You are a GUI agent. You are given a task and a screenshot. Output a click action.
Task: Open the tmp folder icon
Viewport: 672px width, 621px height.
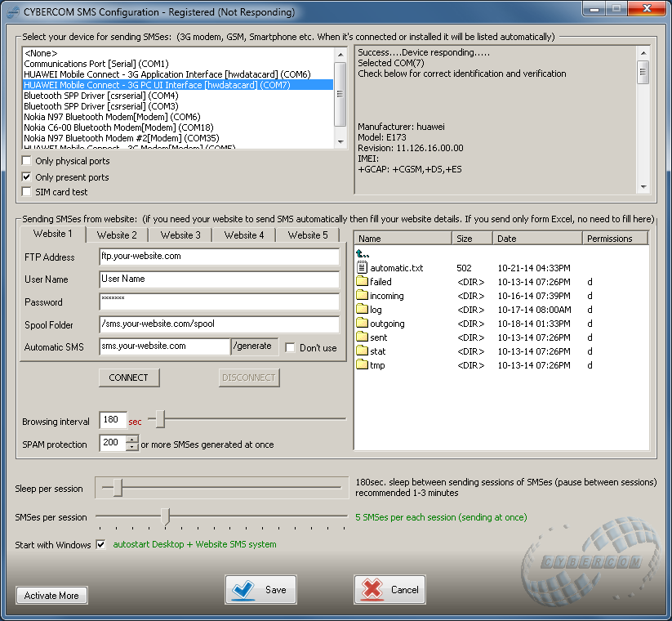pyautogui.click(x=362, y=365)
